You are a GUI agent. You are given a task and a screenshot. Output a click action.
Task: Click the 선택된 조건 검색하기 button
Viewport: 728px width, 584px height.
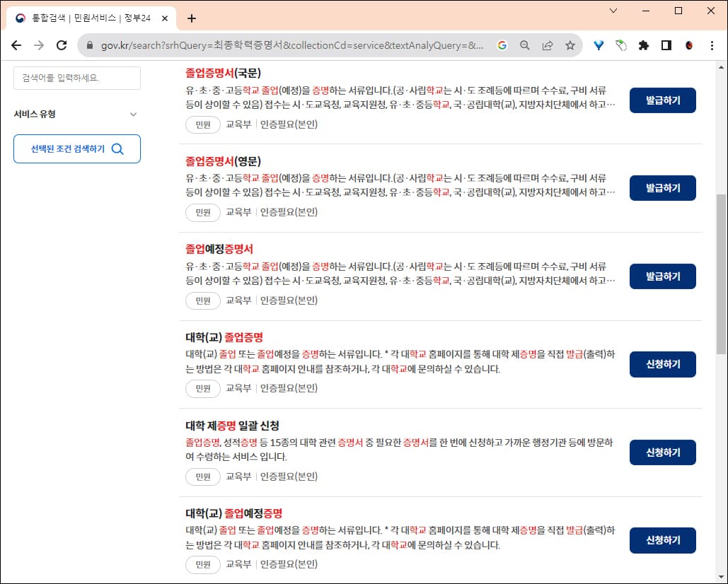(76, 149)
